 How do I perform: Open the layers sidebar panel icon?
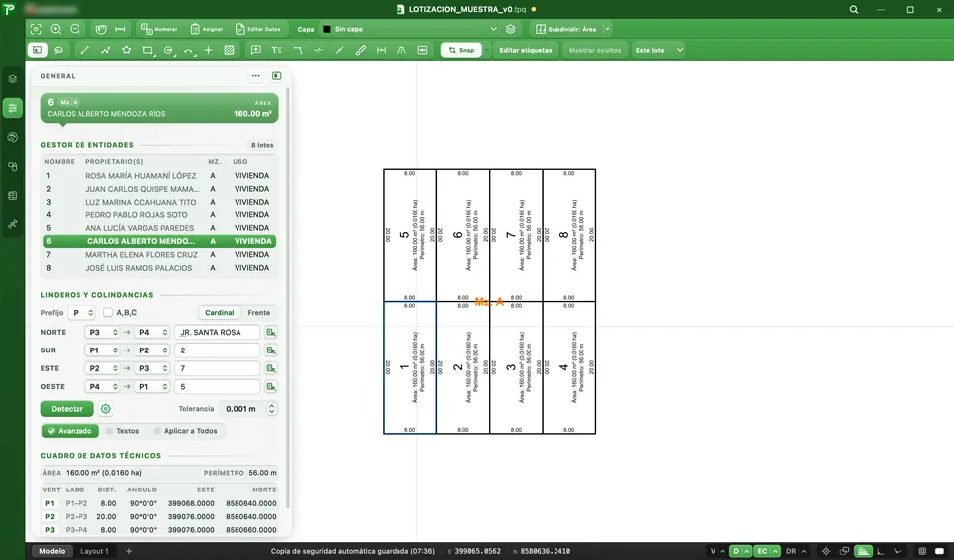pyautogui.click(x=12, y=79)
